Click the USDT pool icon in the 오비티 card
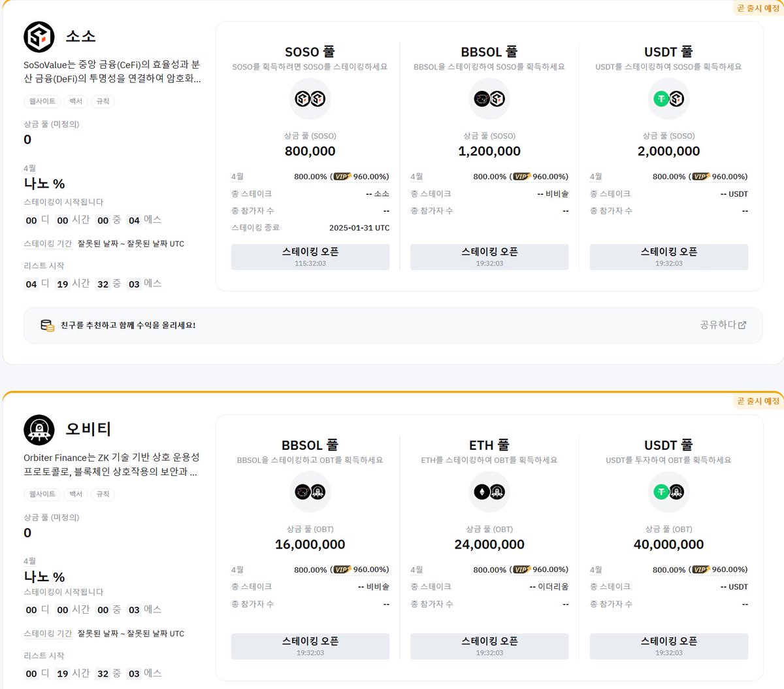 tap(668, 492)
